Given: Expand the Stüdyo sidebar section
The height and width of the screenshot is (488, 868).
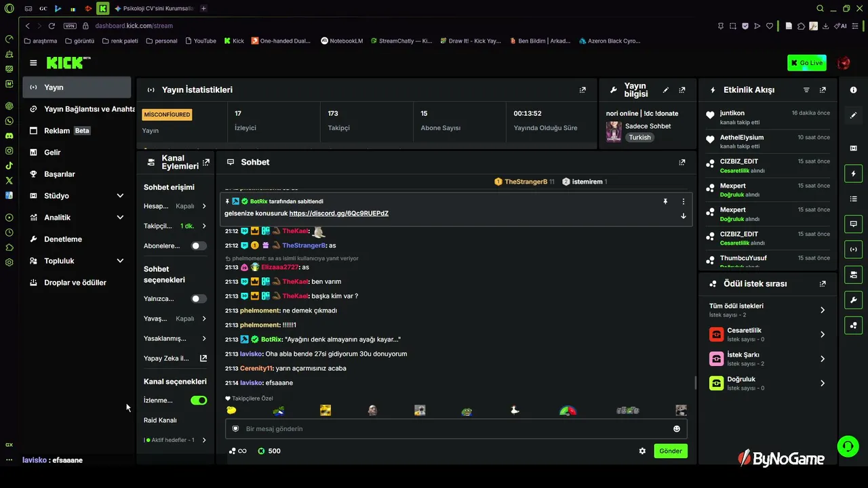Looking at the screenshot, I should pyautogui.click(x=76, y=196).
